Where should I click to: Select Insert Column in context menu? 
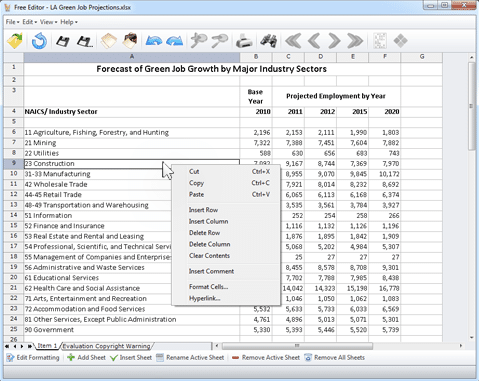(227, 221)
